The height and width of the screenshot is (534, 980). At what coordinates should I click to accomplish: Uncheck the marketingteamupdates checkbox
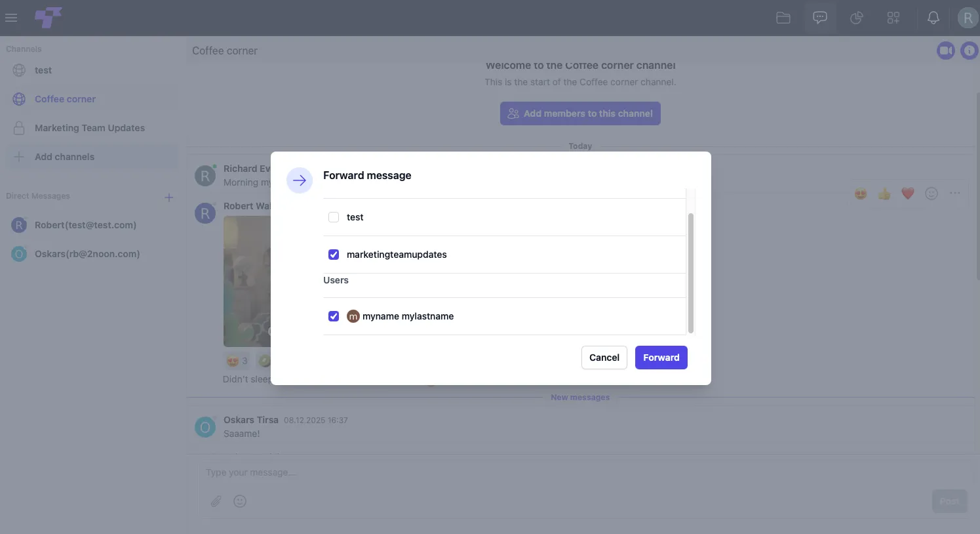click(x=334, y=255)
